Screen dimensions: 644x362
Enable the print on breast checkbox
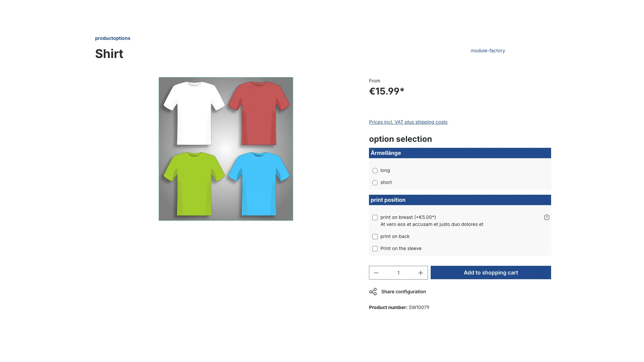pos(375,217)
